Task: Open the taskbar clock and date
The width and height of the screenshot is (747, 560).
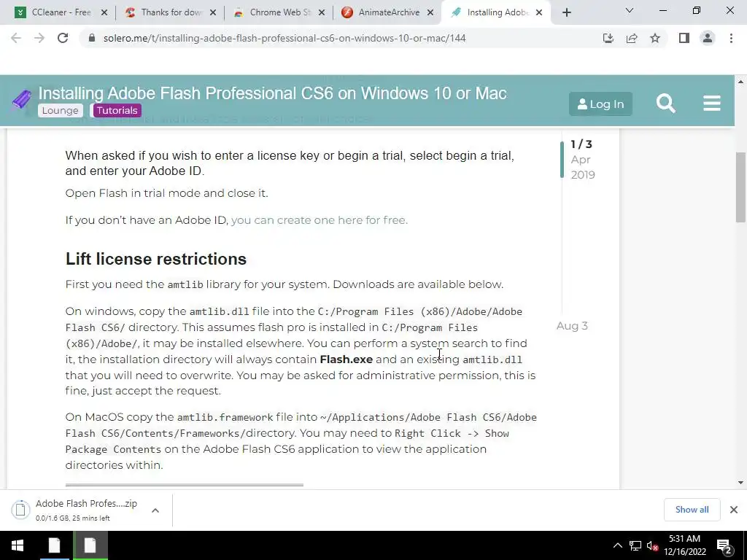Action: 684,545
